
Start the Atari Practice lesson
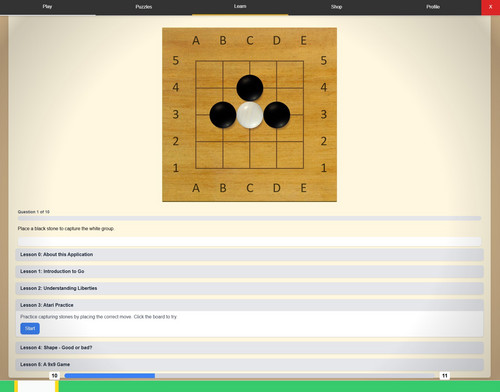[x=30, y=328]
